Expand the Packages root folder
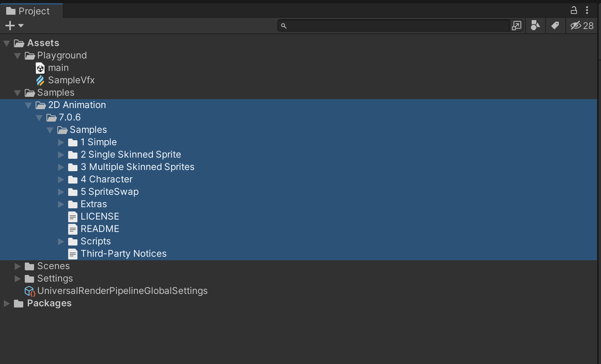The height and width of the screenshot is (364, 601). (x=7, y=303)
